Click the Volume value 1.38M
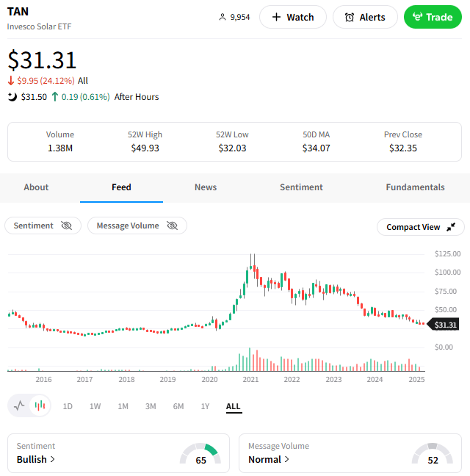Viewport: 470px width, 476px height. point(60,148)
